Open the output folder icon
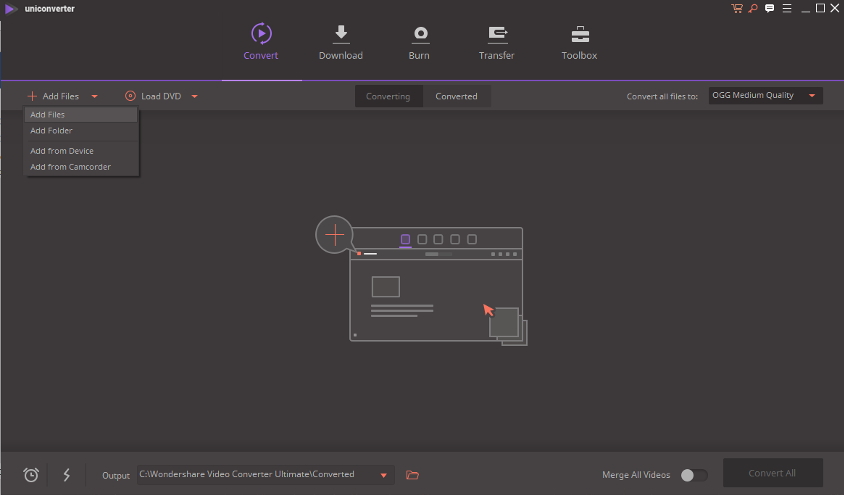The image size is (844, 495). [x=412, y=475]
